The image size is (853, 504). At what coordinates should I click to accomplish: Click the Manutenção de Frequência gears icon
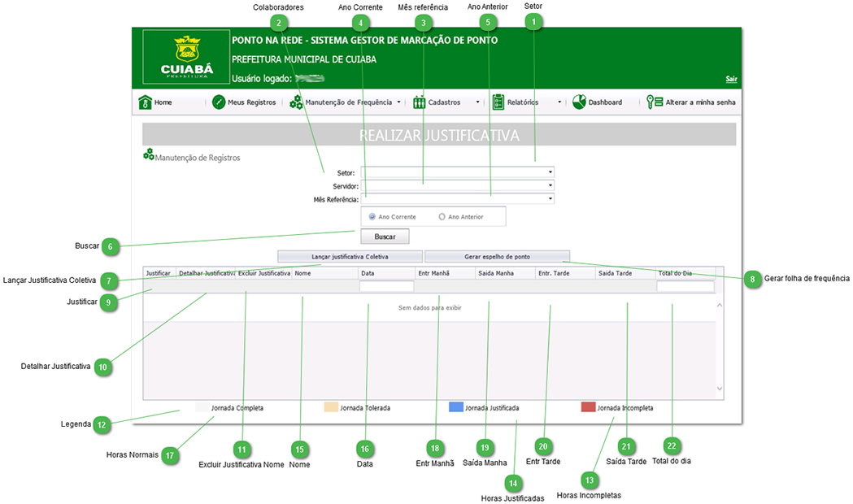pyautogui.click(x=296, y=102)
